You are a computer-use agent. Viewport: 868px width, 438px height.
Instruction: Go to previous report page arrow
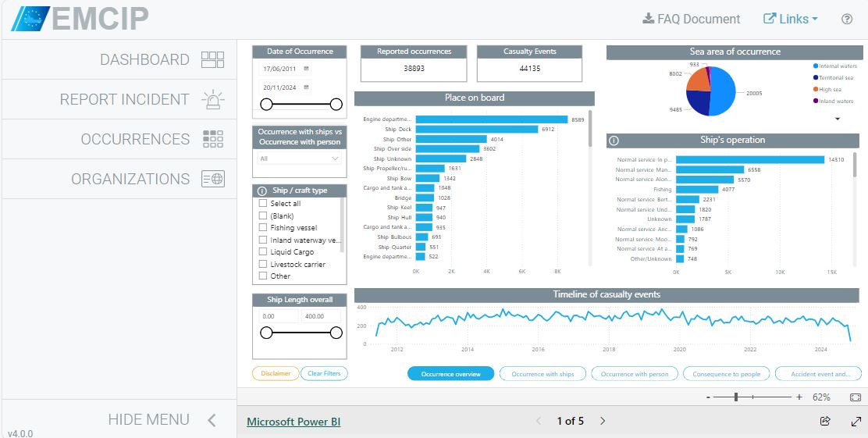click(x=539, y=422)
